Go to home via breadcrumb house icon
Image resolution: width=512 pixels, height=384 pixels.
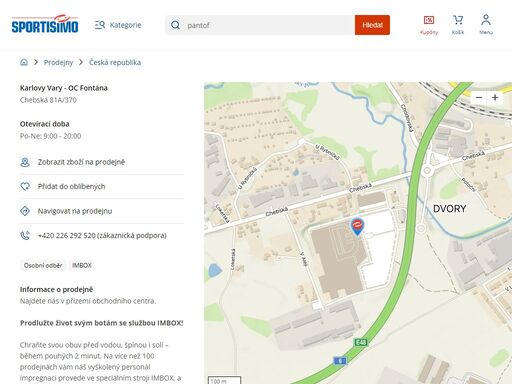click(24, 62)
